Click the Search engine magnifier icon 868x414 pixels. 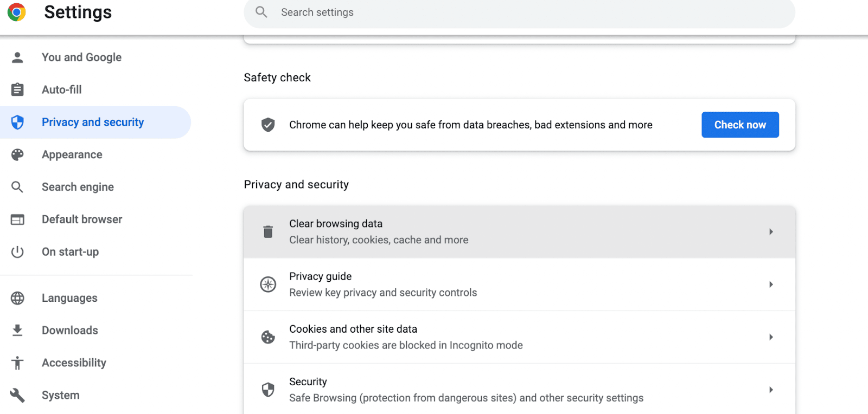pyautogui.click(x=18, y=186)
